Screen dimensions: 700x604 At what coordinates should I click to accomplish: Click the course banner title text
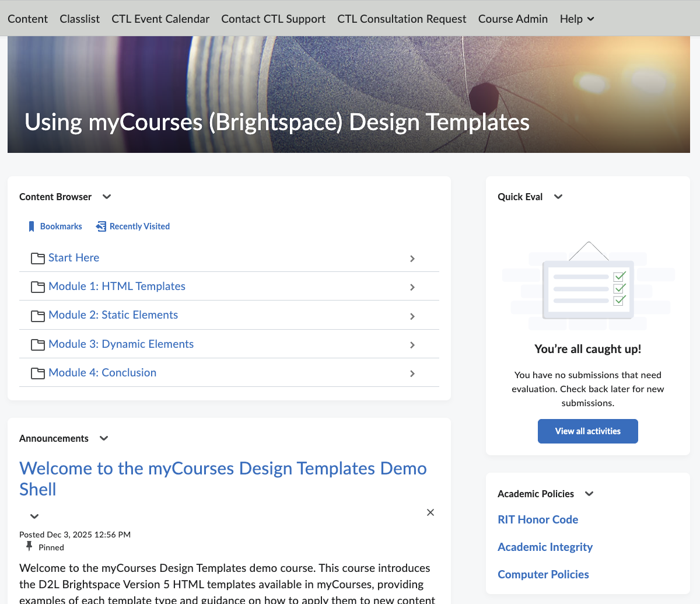(x=277, y=122)
